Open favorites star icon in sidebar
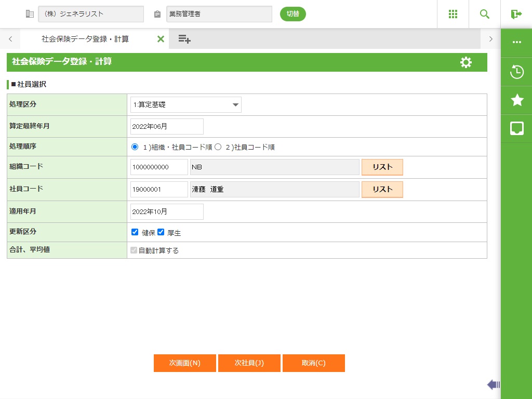 tap(517, 100)
